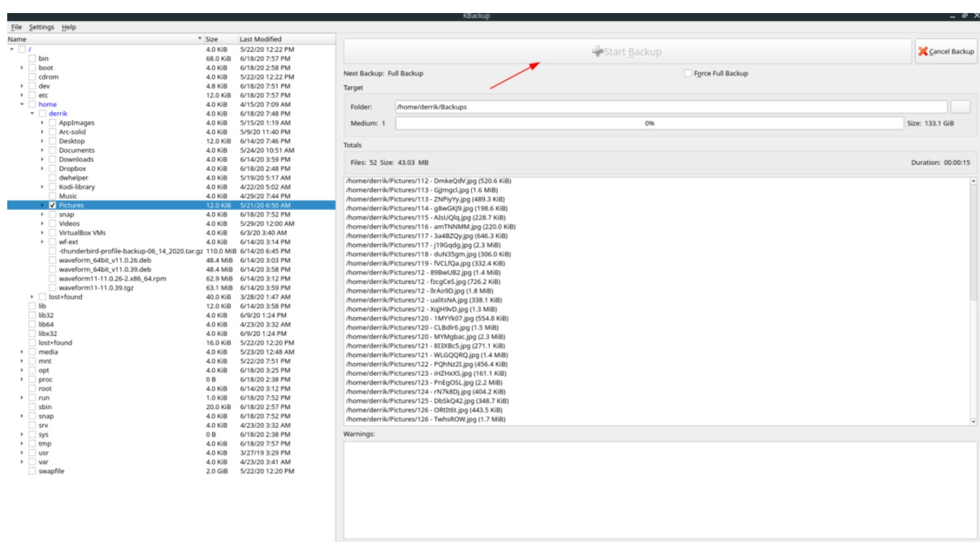Image resolution: width=980 pixels, height=546 pixels.
Task: Expand the boot folder in tree
Action: 22,67
